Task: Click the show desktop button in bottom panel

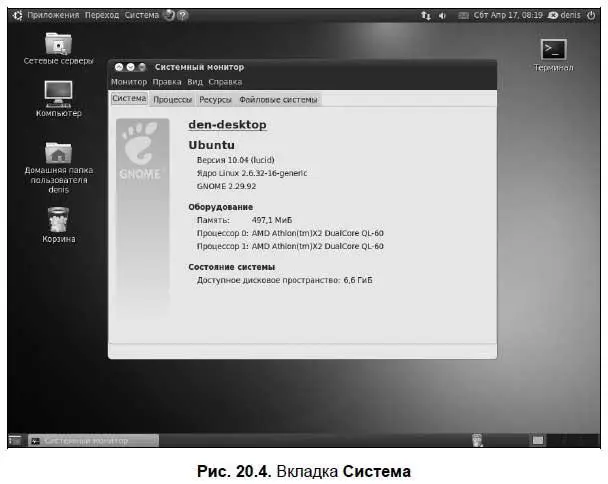Action: pyautogui.click(x=15, y=440)
